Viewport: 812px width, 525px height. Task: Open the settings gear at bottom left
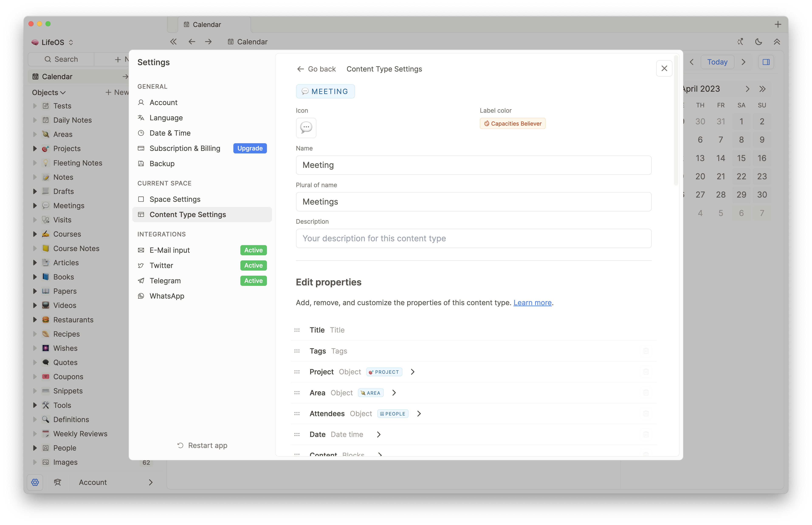tap(35, 482)
